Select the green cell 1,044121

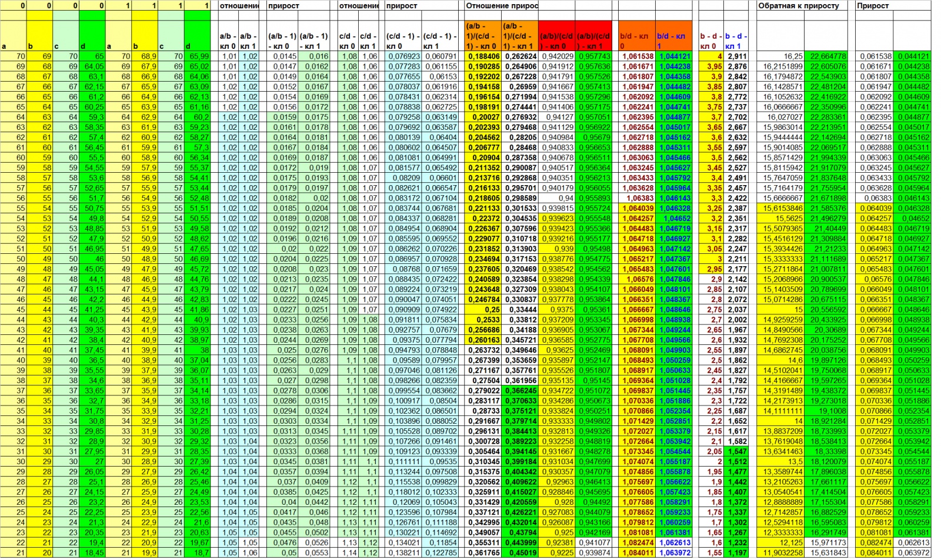(x=674, y=56)
